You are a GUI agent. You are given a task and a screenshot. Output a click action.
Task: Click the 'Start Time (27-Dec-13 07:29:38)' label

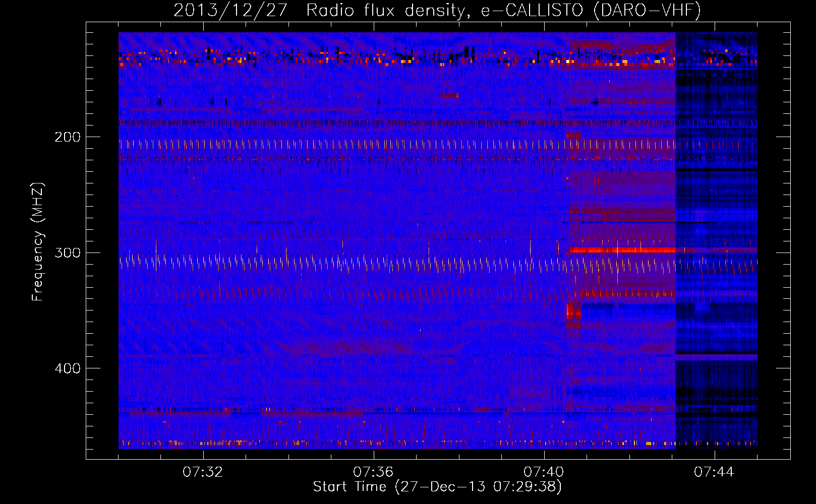[437, 487]
